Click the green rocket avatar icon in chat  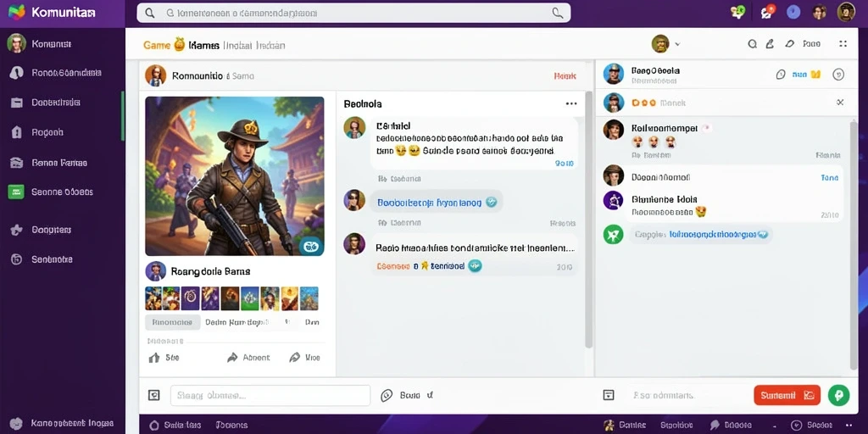click(614, 235)
